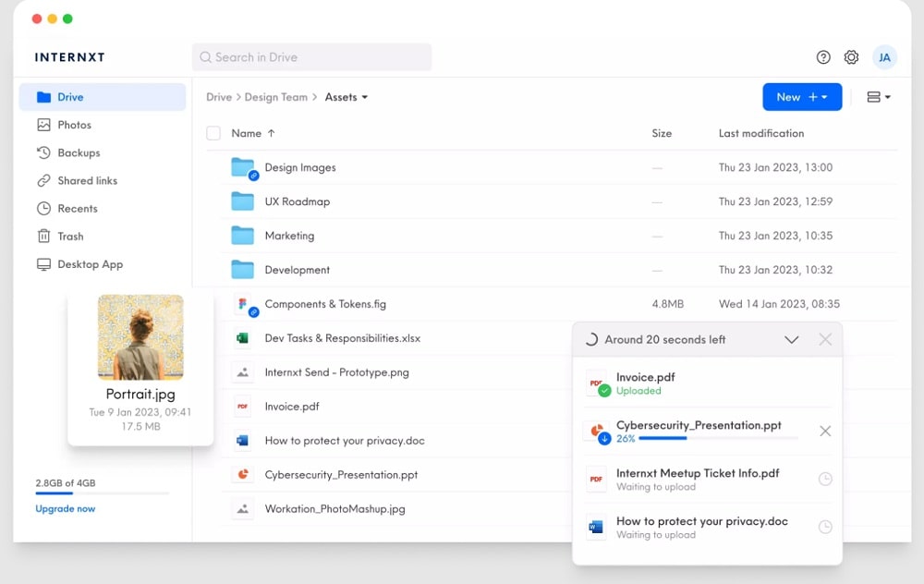Select Dev Tasks & Responsibilities.xlsx file name
The width and height of the screenshot is (924, 584).
click(x=343, y=338)
